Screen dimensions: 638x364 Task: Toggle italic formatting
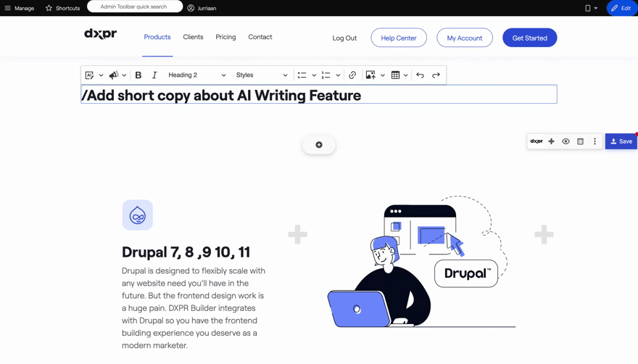[x=154, y=75]
